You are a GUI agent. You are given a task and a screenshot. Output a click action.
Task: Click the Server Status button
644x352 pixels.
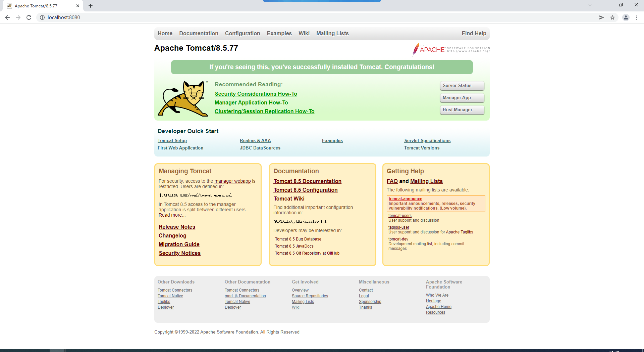pos(462,86)
